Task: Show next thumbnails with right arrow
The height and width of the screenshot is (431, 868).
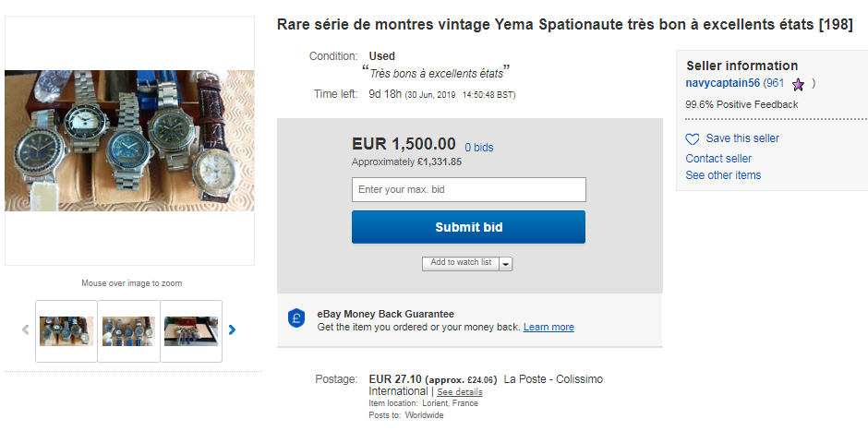Action: pyautogui.click(x=233, y=329)
